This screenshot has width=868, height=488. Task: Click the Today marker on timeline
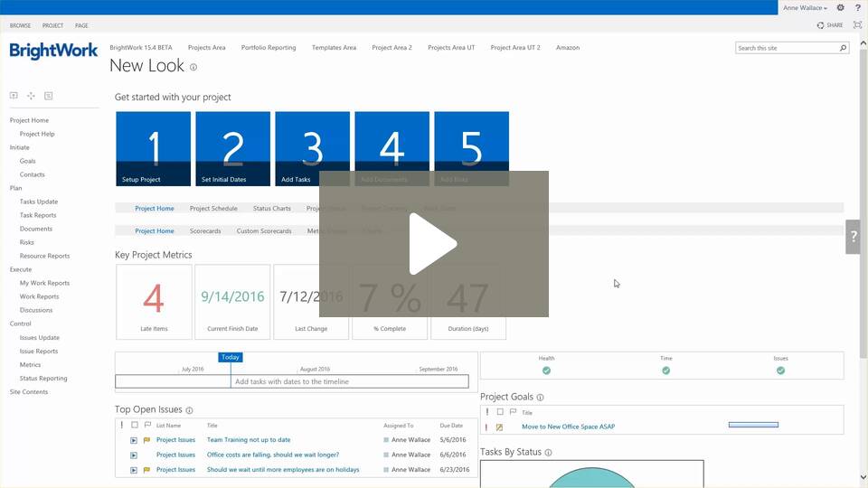point(231,358)
